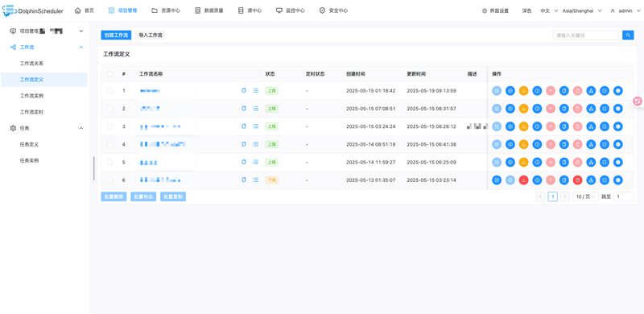Select checkbox for workflow row 6
The height and width of the screenshot is (314, 644).
[x=109, y=180]
